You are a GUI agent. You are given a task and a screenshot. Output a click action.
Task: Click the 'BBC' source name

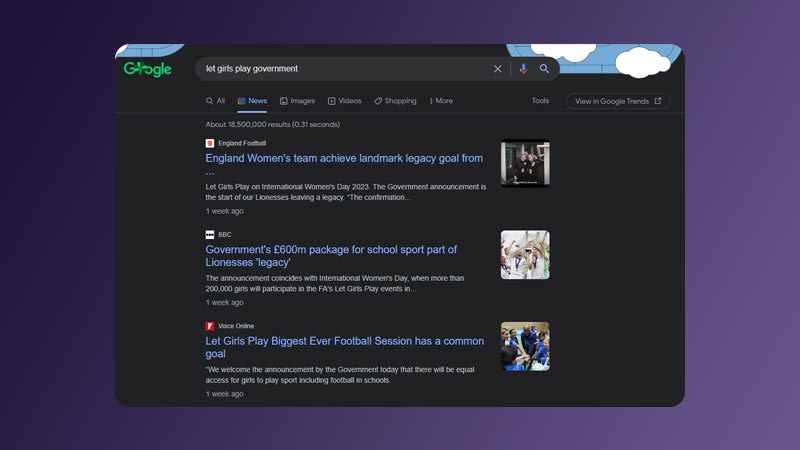(224, 235)
